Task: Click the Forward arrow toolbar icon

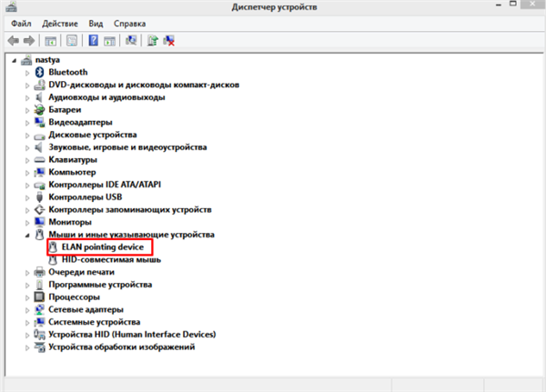Action: 29,41
